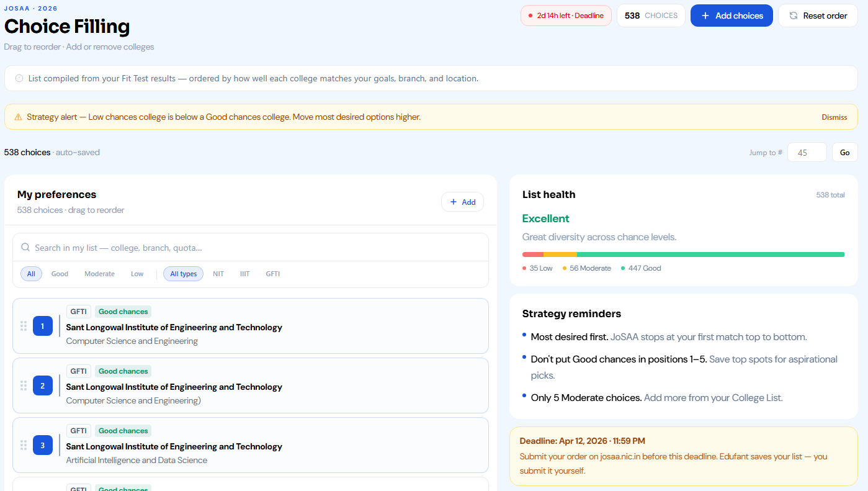Viewport: 868px width, 491px height.
Task: Click the plus icon in Add choices button
Action: (x=705, y=16)
